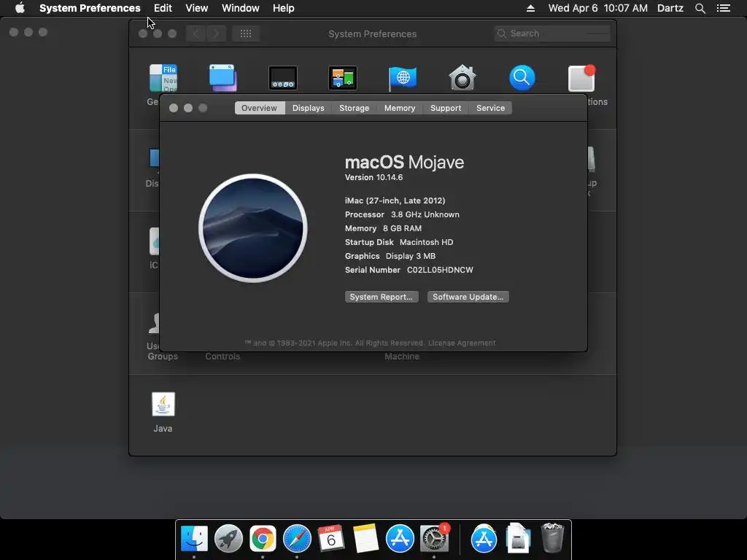The width and height of the screenshot is (747, 560).
Task: Click the Software Update... button
Action: [468, 297]
